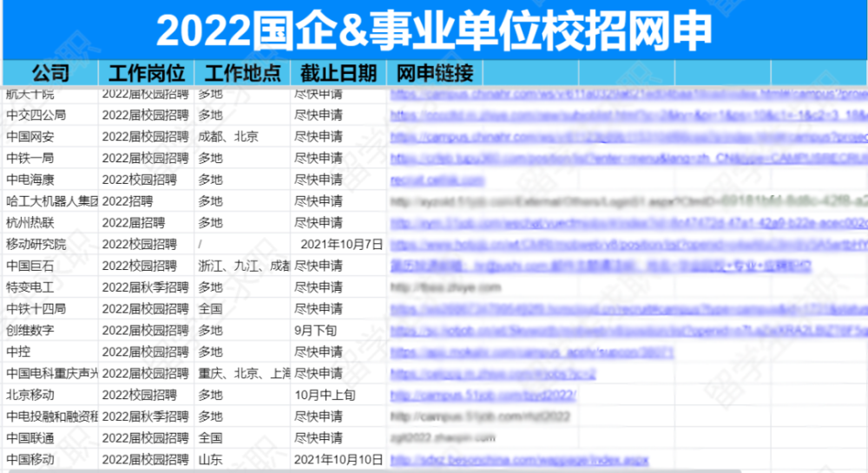Click the title 2022国企&事业单位校招网申
The width and height of the screenshot is (868, 473).
[x=435, y=30]
